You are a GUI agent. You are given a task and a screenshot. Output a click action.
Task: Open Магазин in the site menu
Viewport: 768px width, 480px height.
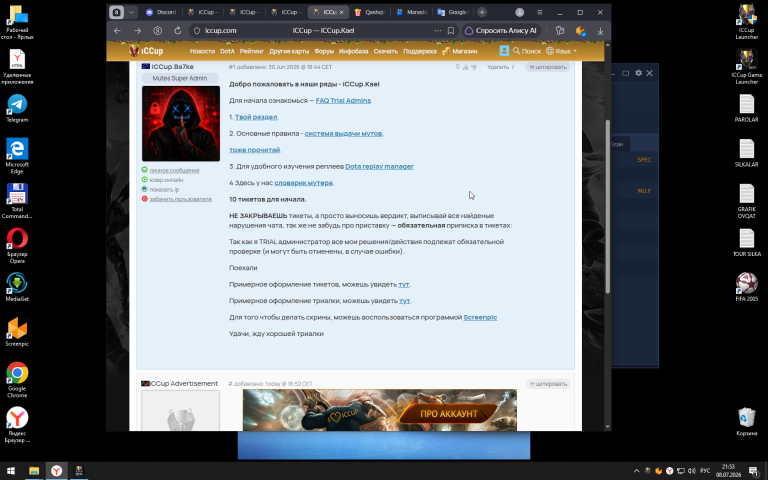point(459,51)
